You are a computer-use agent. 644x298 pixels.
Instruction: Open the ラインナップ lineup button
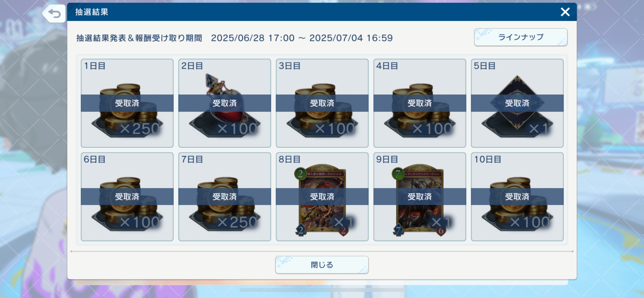tap(521, 37)
